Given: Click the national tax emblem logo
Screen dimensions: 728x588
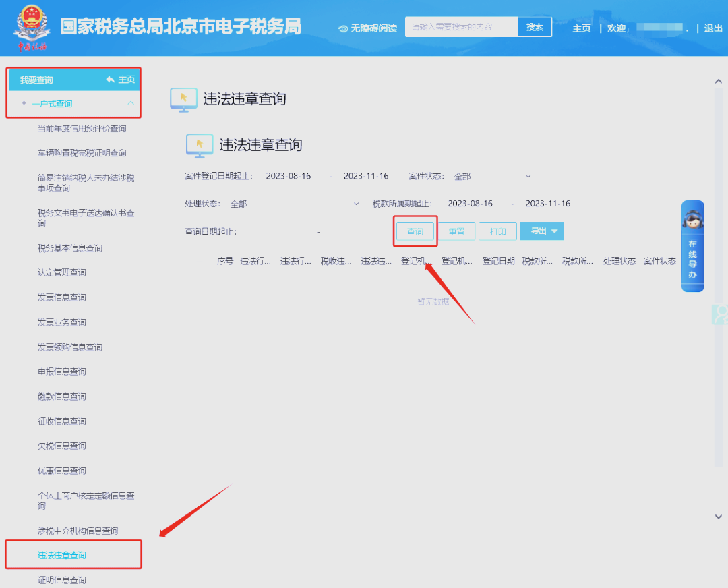Looking at the screenshot, I should click(x=32, y=28).
